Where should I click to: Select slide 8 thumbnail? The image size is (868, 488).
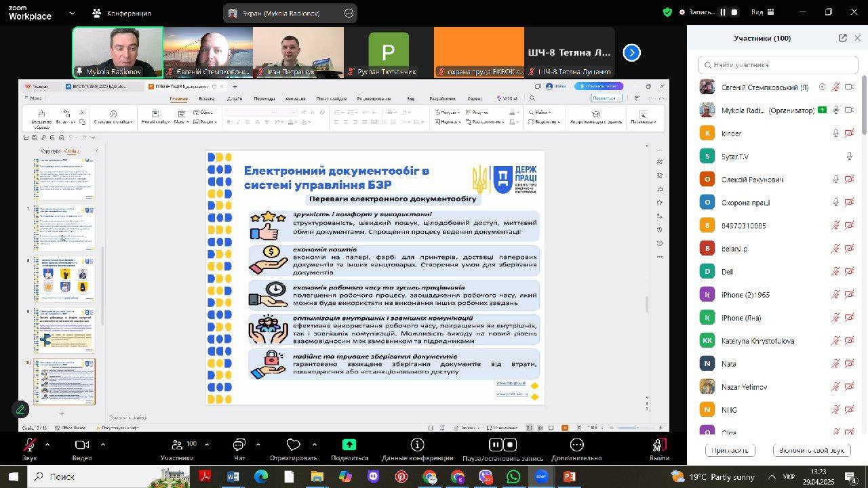pyautogui.click(x=66, y=279)
